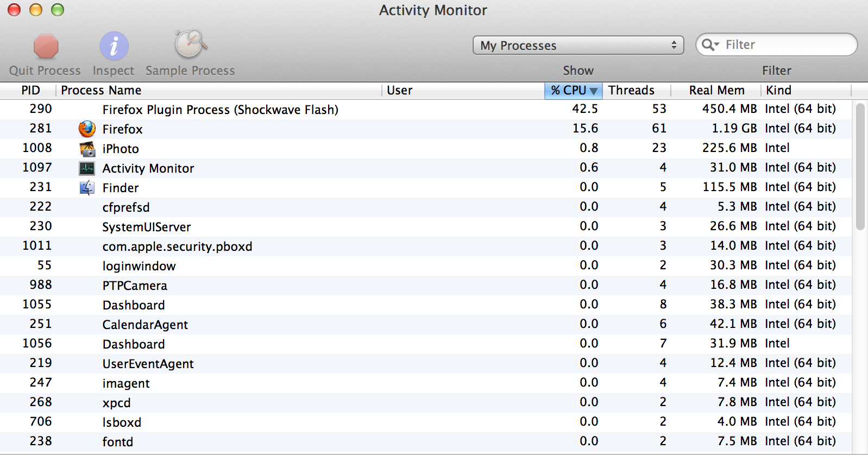Select the Firefox Plugin Process (Shockwave Flash) row
This screenshot has width=868, height=455.
tap(426, 109)
